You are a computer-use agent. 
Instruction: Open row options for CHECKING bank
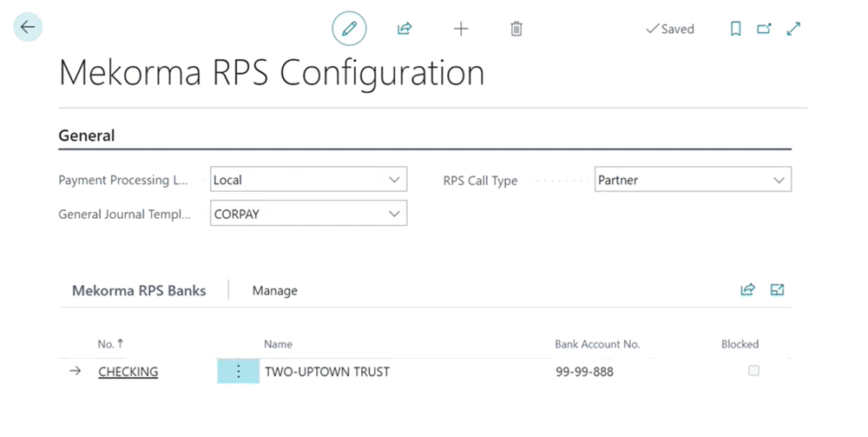pyautogui.click(x=239, y=371)
